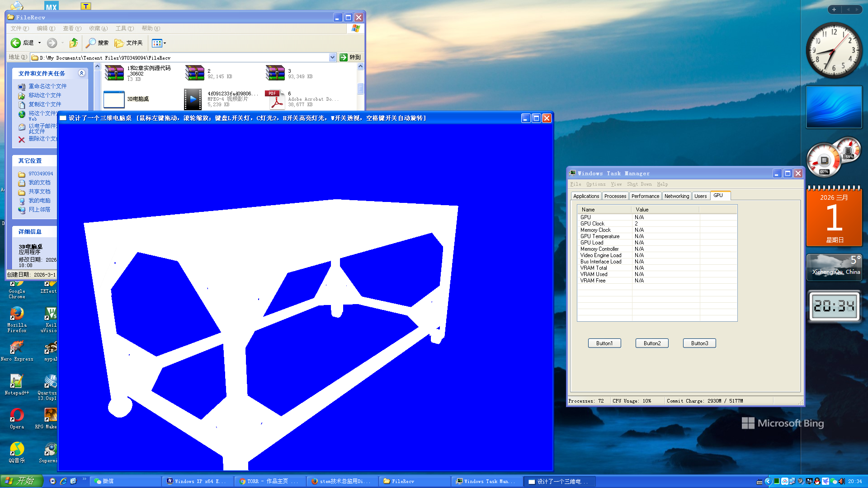Select the GPU Load row
The height and width of the screenshot is (488, 868).
point(592,243)
